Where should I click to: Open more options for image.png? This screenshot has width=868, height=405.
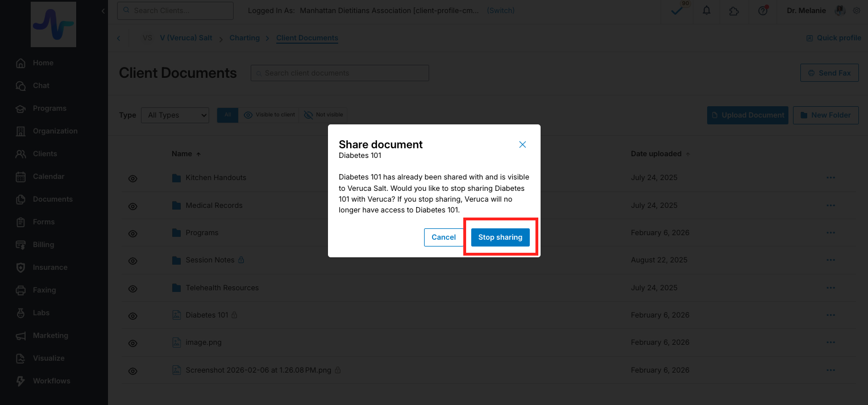[830, 343]
